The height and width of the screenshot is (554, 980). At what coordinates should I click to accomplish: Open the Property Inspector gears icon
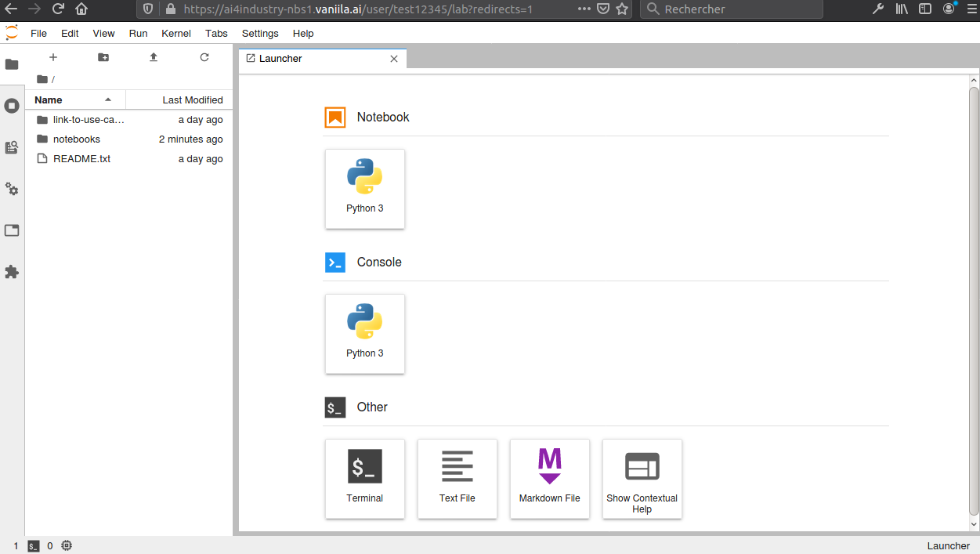click(12, 189)
